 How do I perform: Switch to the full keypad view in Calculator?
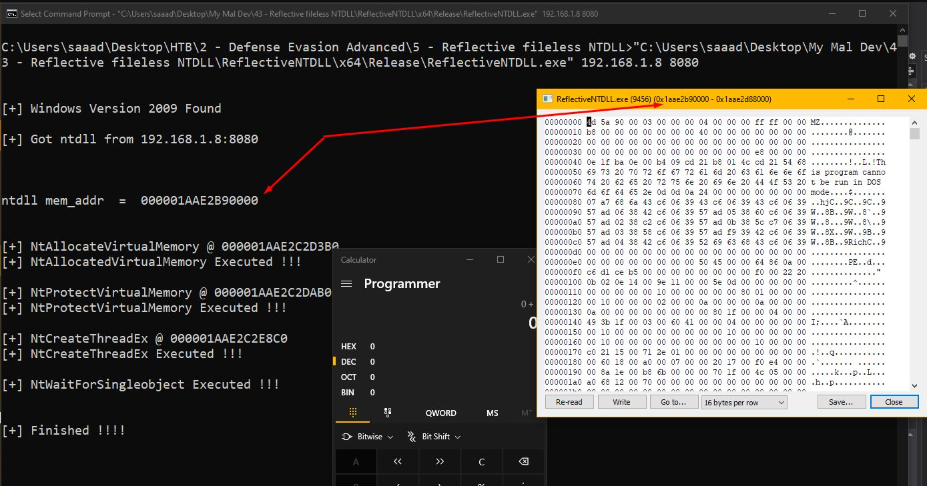click(353, 413)
